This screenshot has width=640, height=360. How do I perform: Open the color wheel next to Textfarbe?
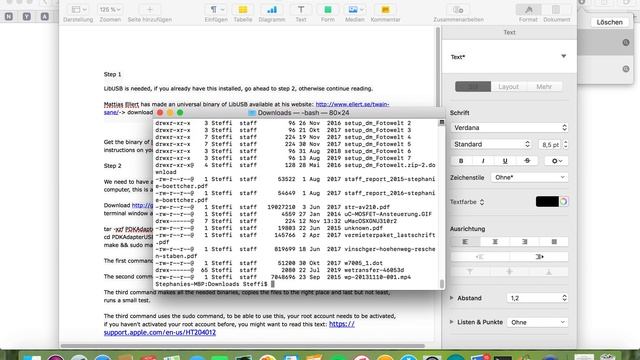(564, 202)
